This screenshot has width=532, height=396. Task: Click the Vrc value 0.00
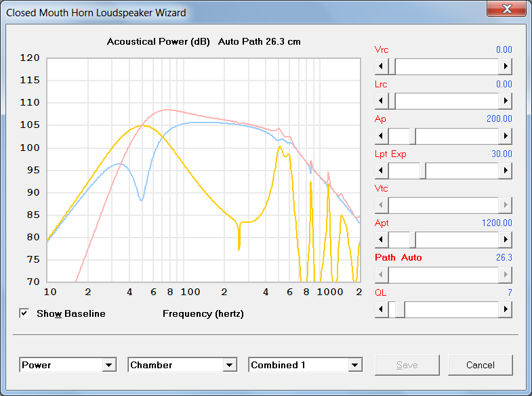pos(504,49)
